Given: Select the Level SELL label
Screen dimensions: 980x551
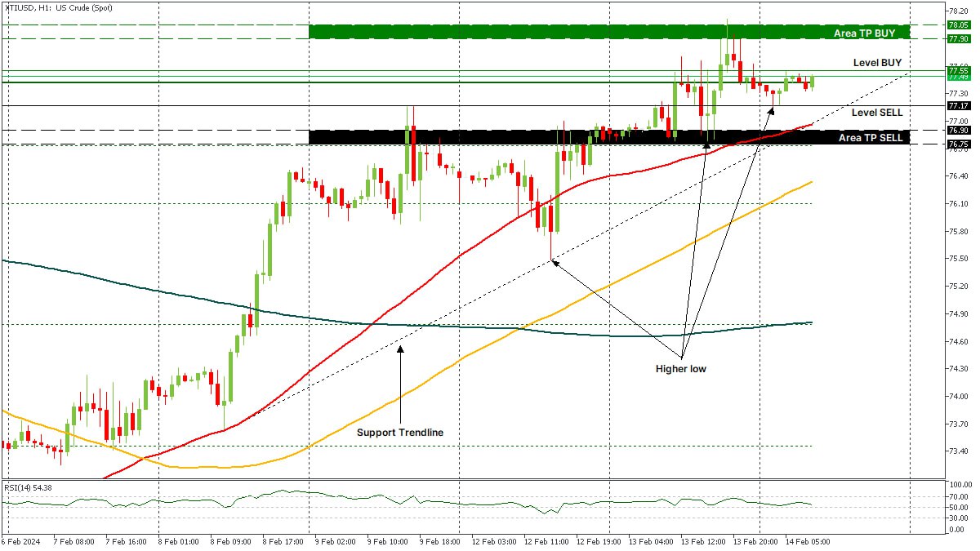Looking at the screenshot, I should coord(877,112).
